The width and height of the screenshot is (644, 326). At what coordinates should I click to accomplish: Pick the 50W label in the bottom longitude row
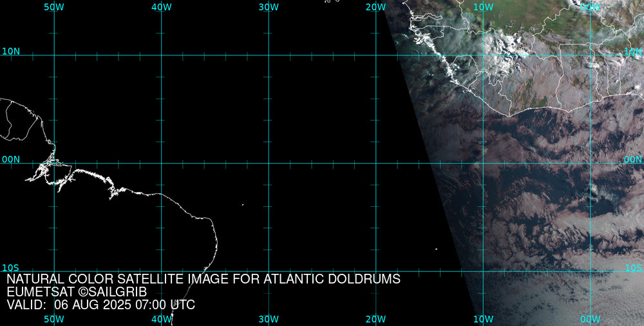tap(54, 320)
